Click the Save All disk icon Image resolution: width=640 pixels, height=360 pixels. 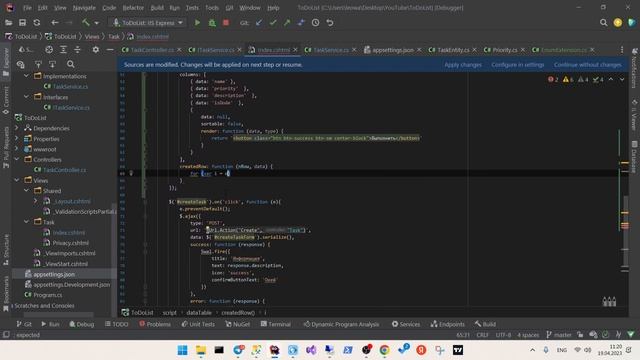(22, 23)
